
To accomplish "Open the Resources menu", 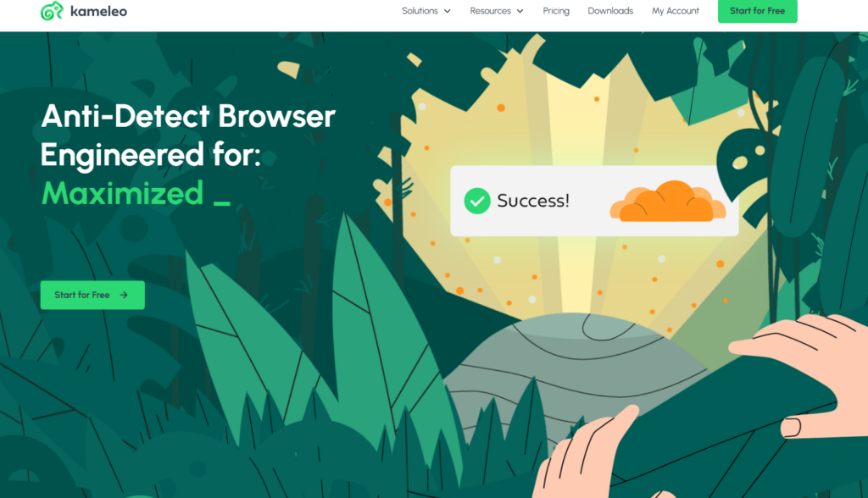I will point(497,11).
